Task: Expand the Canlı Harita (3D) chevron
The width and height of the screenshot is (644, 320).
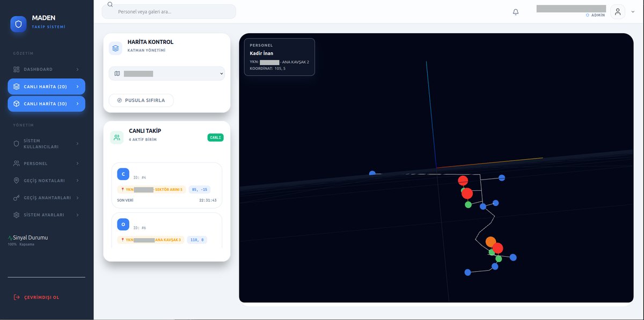Action: point(77,103)
